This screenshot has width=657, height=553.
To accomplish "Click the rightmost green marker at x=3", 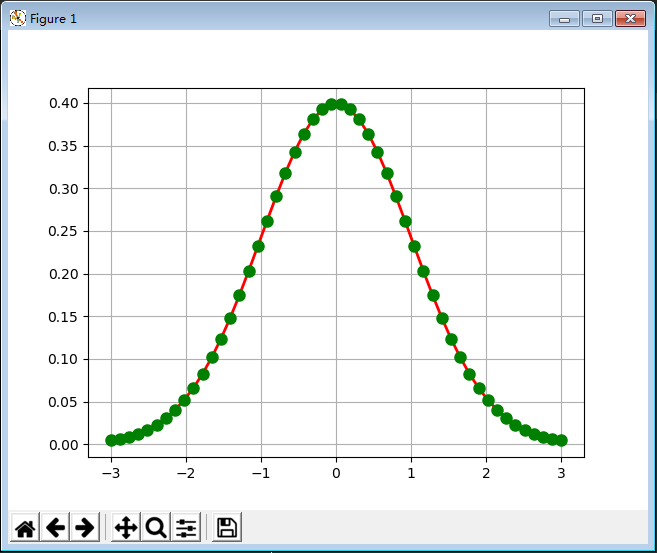I will coord(561,440).
